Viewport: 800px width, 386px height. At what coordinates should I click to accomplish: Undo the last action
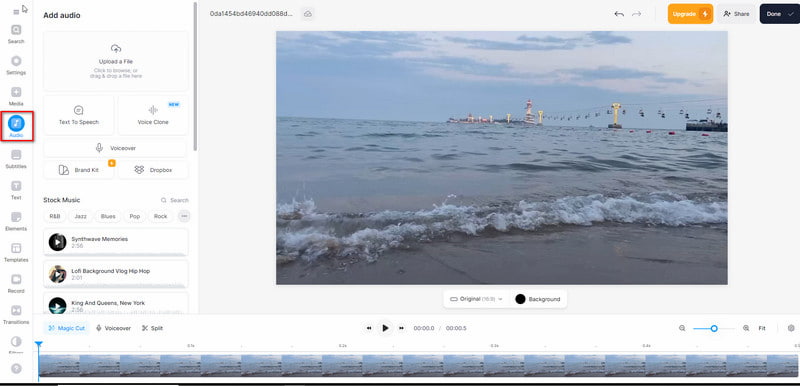(619, 14)
